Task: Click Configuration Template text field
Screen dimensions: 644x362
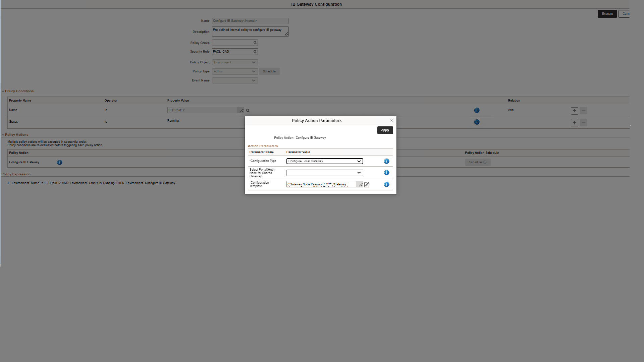Action: coord(321,184)
